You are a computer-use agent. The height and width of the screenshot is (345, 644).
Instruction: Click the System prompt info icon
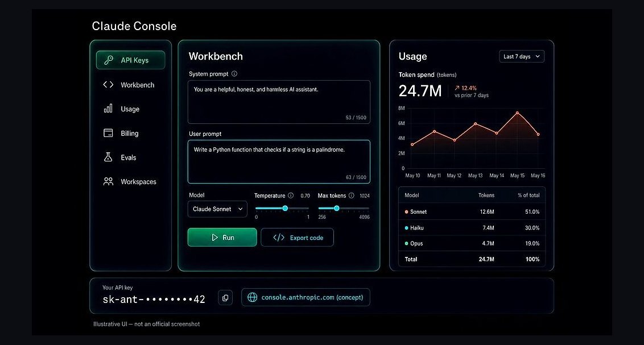pos(234,74)
